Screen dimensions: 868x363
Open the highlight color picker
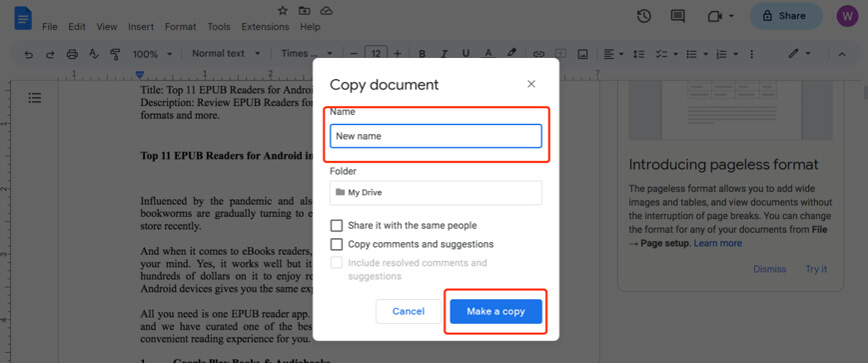click(x=511, y=53)
